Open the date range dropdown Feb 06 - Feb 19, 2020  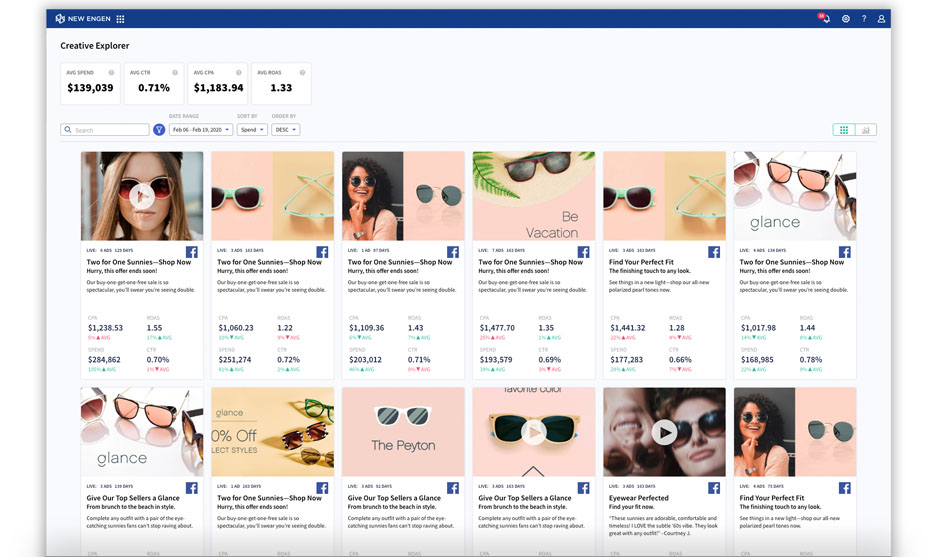click(201, 130)
